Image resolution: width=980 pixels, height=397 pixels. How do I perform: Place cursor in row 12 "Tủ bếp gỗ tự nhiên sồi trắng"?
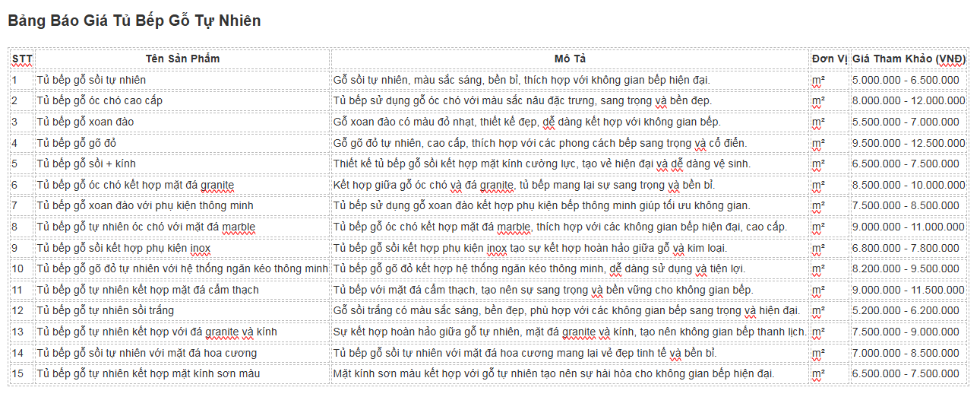tap(106, 310)
